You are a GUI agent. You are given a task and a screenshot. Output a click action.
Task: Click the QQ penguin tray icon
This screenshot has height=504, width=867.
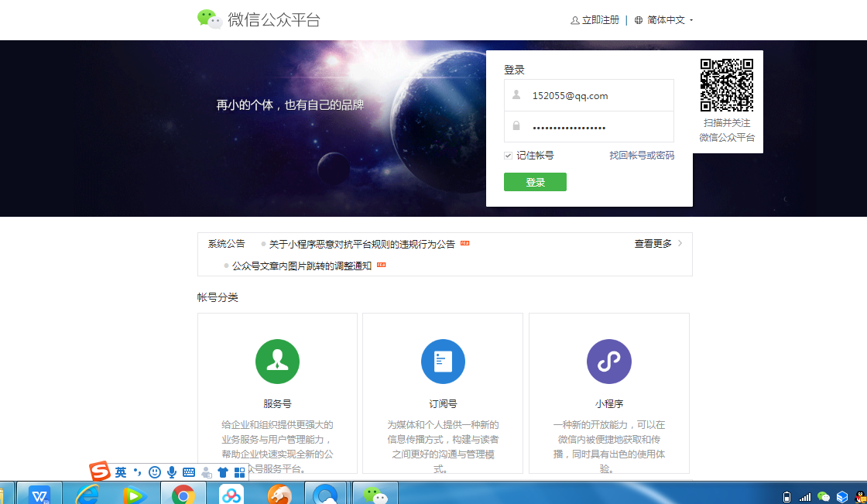point(860,497)
